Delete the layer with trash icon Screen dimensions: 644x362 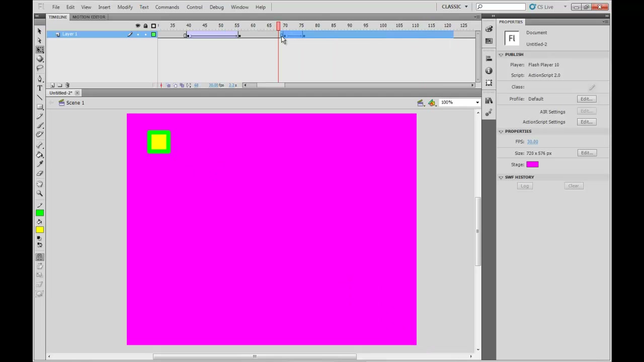tap(67, 85)
